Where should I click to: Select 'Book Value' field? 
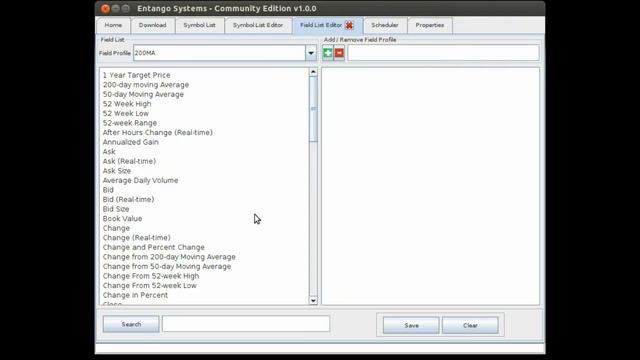point(122,219)
